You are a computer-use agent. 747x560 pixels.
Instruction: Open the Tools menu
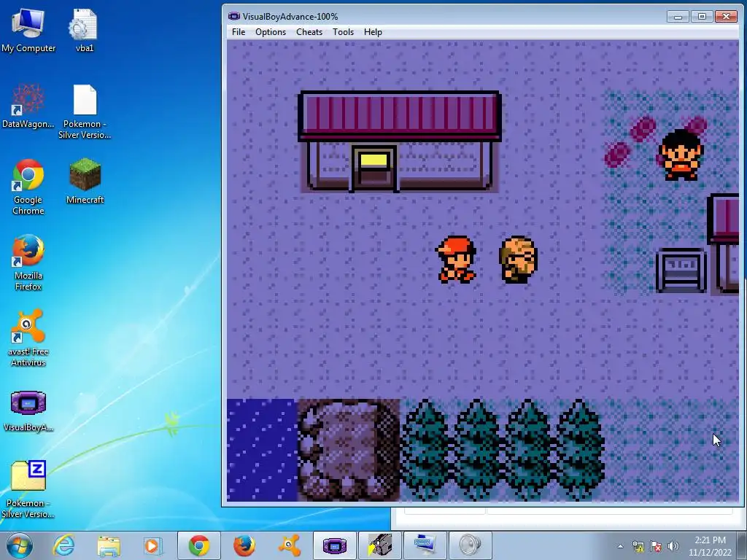pyautogui.click(x=343, y=32)
